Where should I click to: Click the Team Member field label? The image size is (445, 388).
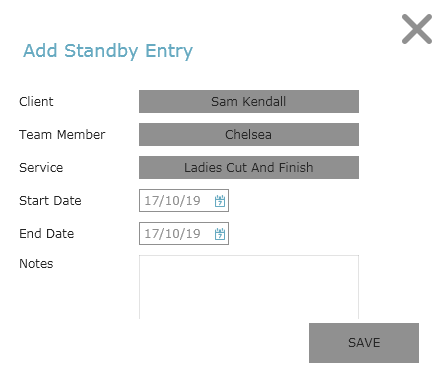(62, 134)
